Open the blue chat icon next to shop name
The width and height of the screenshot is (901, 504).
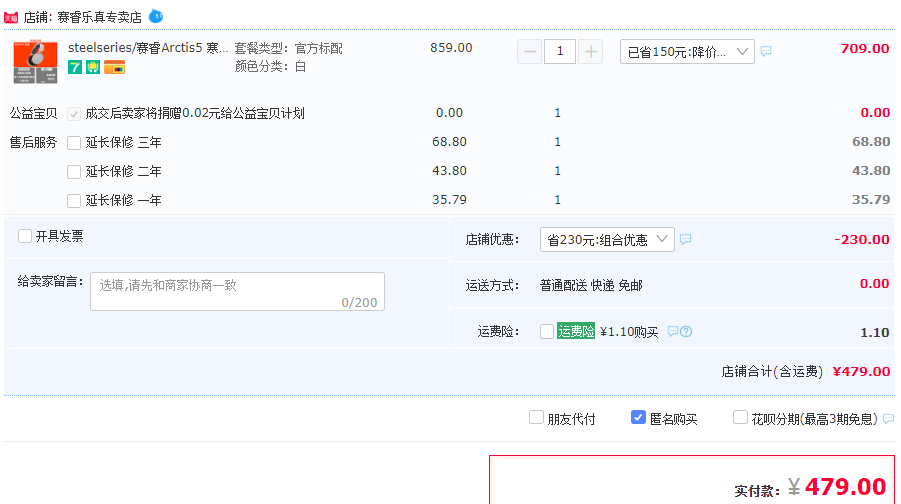pos(156,17)
